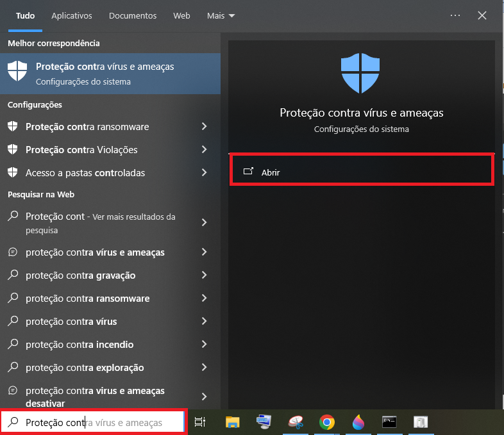Switch to the Tudo tab
504x435 pixels.
coord(25,16)
